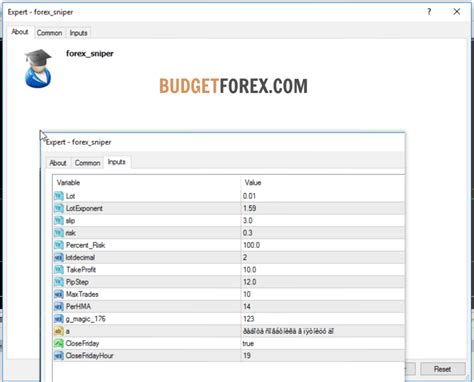This screenshot has width=474, height=382.
Task: Click the risk variable type icon
Action: 59,233
